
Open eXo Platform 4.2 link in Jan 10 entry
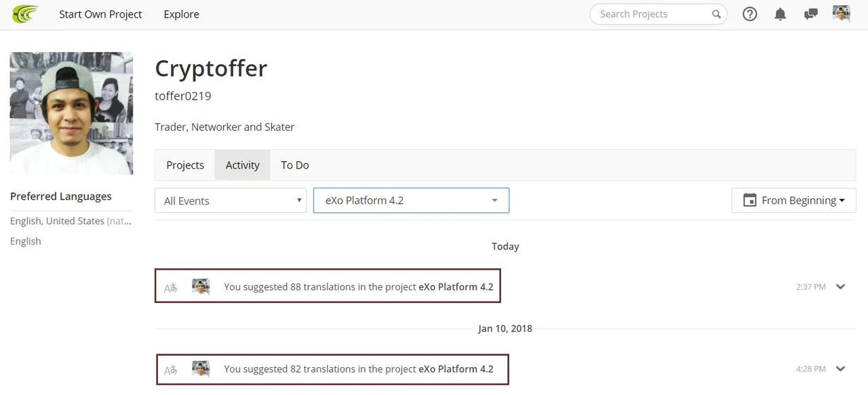click(x=456, y=369)
